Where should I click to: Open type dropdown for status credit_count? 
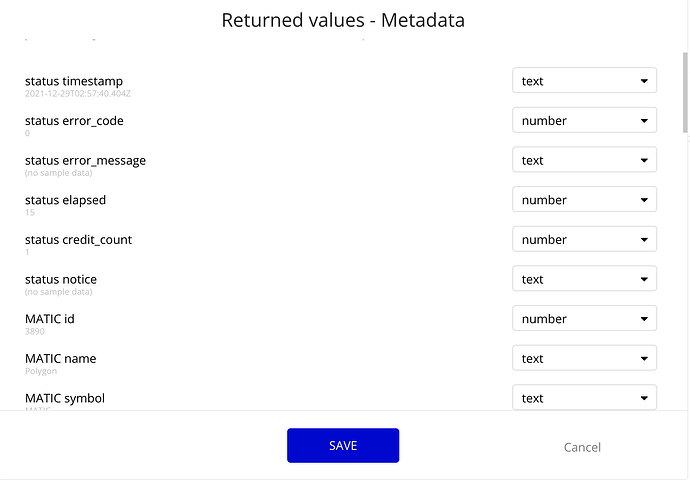tap(584, 240)
